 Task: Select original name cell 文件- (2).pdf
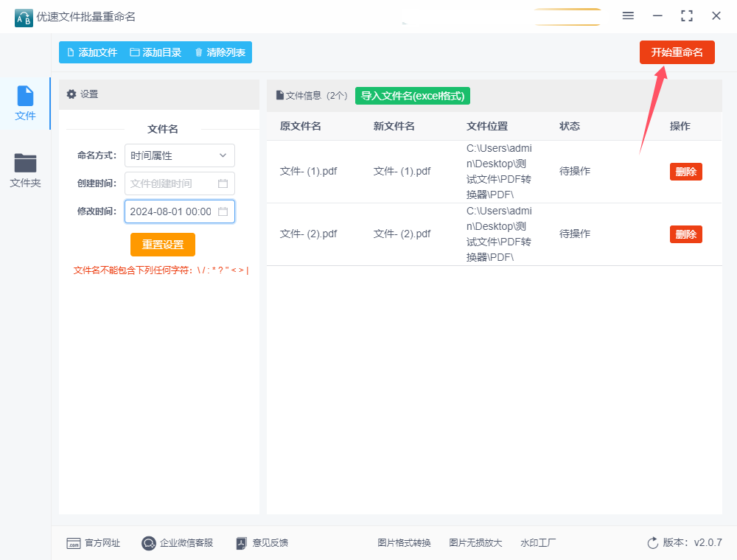pyautogui.click(x=308, y=234)
